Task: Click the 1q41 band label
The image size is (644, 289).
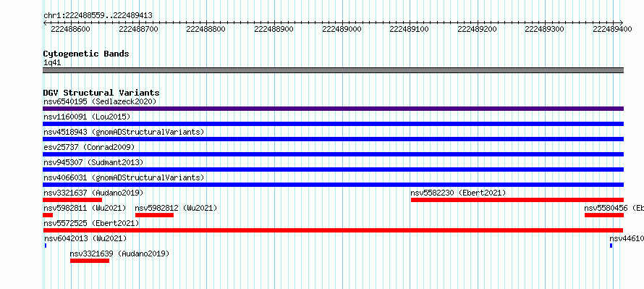Action: click(52, 62)
